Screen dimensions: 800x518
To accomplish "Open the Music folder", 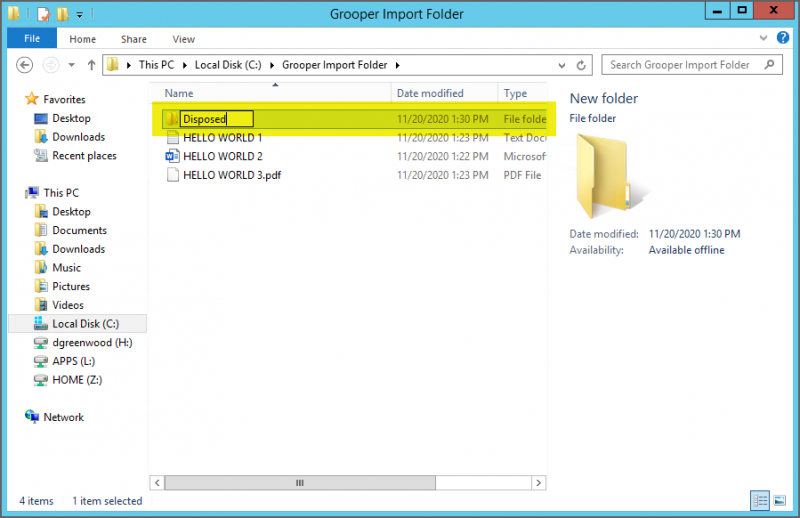I will click(x=66, y=268).
